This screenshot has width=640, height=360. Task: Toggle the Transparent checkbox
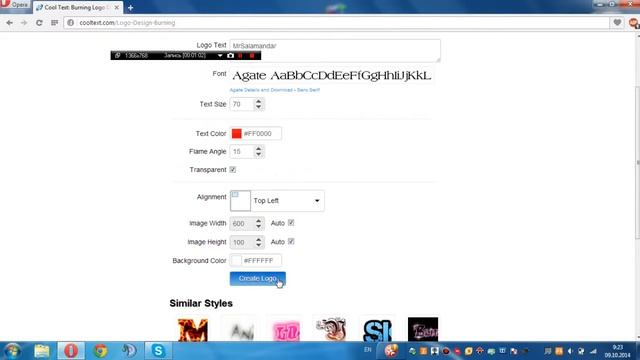click(x=233, y=169)
